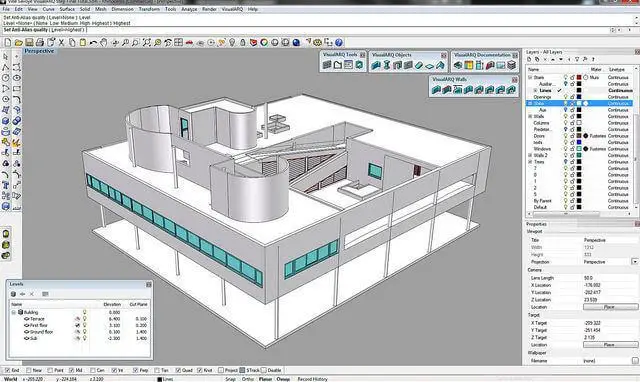
Task: Select the Pan hand tool
Action: click(x=104, y=42)
